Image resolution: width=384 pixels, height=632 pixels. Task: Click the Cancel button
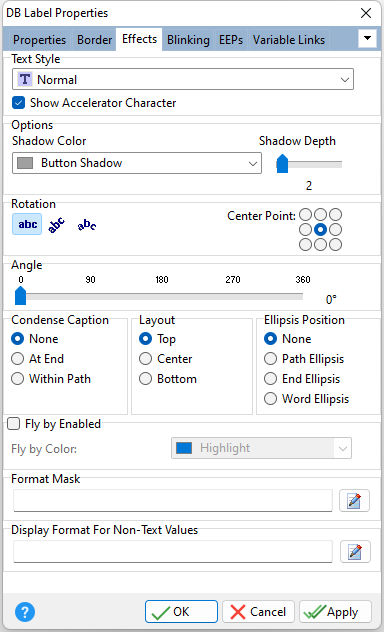258,612
